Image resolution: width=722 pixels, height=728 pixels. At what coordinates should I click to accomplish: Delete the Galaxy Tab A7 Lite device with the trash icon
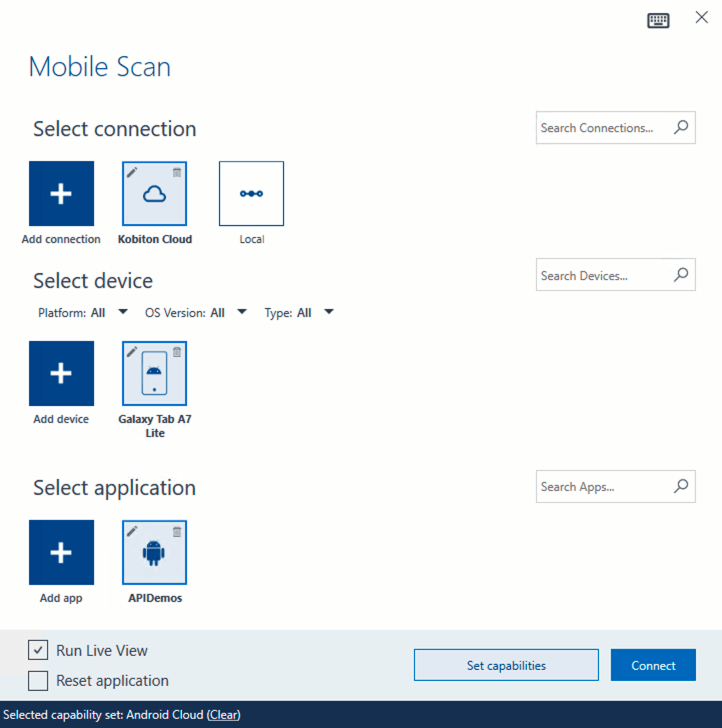(x=177, y=352)
